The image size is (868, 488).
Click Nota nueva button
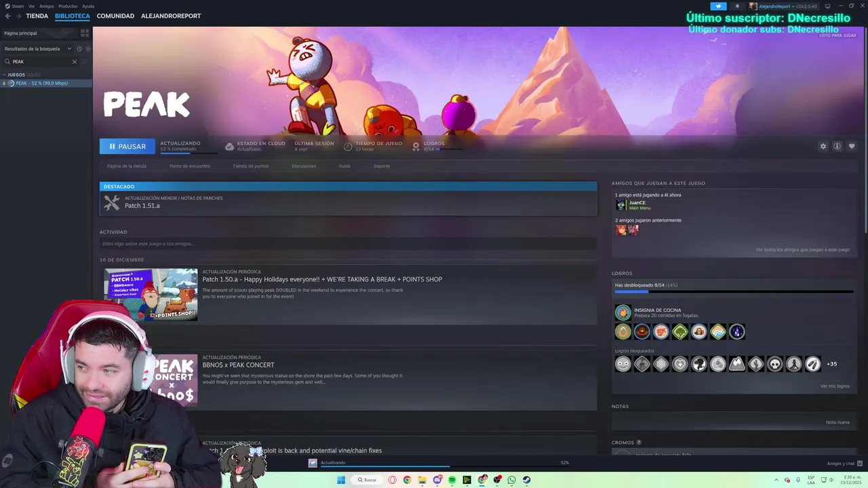[837, 422]
